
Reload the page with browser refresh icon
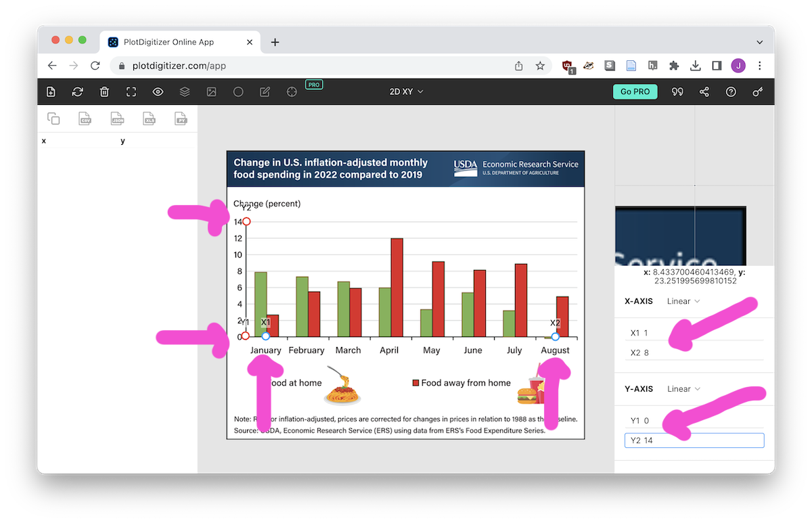pyautogui.click(x=95, y=66)
